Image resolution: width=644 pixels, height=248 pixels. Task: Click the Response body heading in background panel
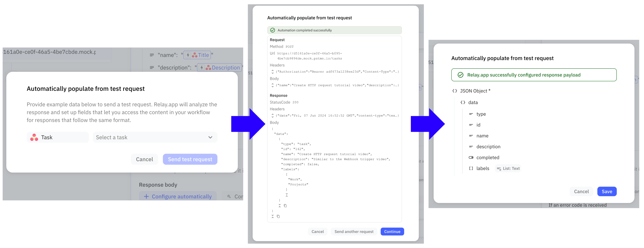click(158, 185)
